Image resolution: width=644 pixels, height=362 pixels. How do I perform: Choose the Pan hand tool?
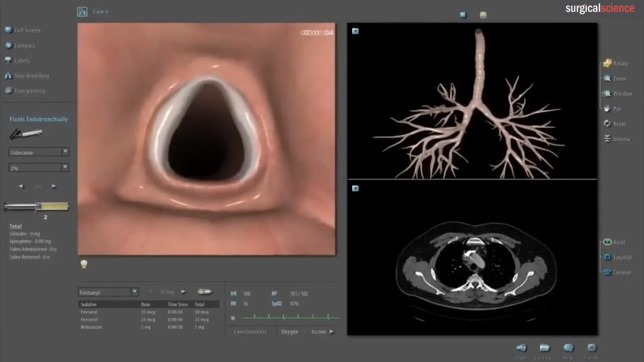[x=607, y=109]
